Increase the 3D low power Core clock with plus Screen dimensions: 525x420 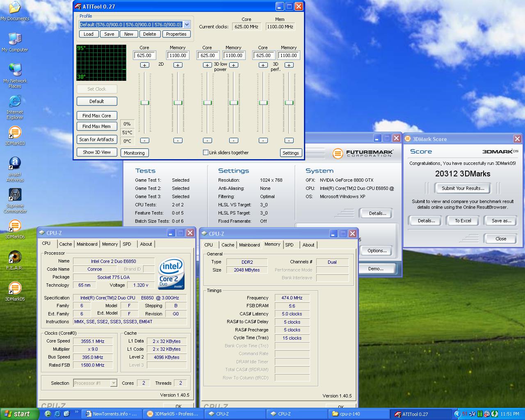pyautogui.click(x=208, y=65)
